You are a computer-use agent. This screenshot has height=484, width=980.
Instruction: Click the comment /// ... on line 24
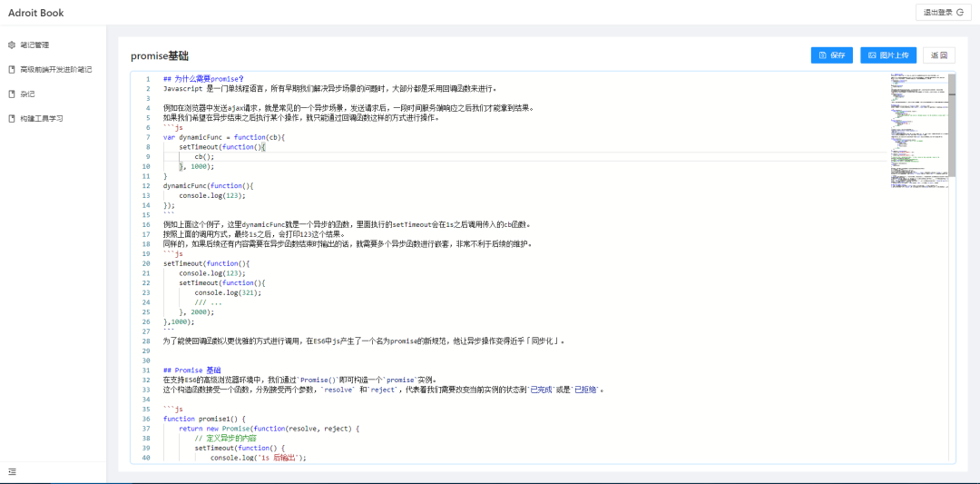click(208, 302)
